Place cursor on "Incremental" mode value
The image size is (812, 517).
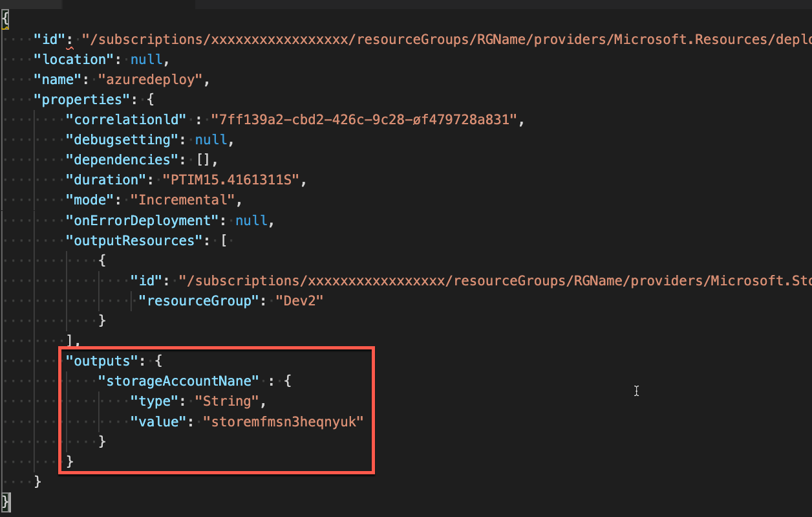tap(186, 200)
